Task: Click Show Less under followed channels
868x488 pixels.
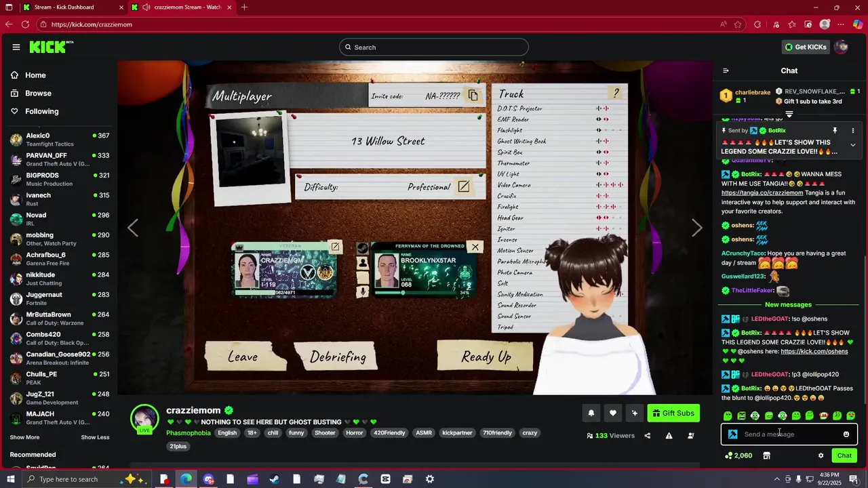Action: coord(95,437)
